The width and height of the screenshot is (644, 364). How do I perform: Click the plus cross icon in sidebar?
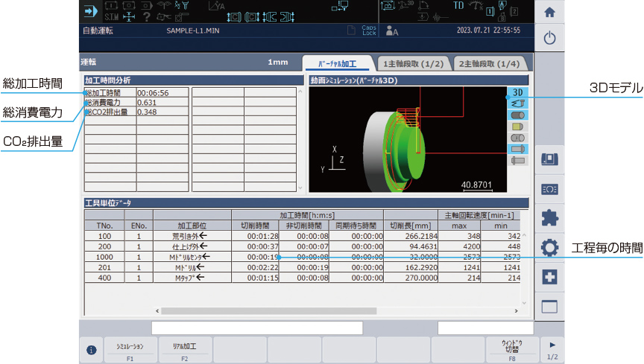click(x=549, y=277)
